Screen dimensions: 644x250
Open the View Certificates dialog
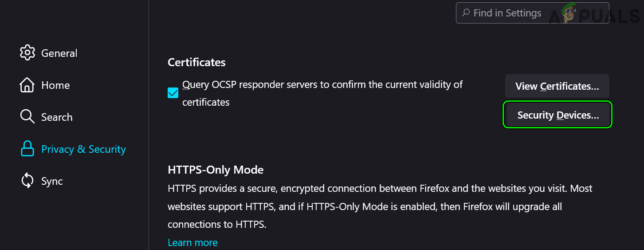557,86
